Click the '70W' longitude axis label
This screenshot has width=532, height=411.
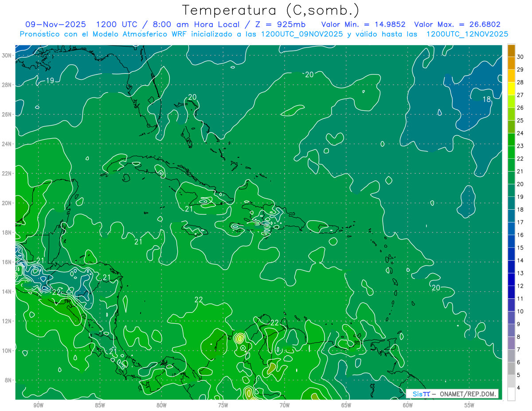pyautogui.click(x=285, y=405)
